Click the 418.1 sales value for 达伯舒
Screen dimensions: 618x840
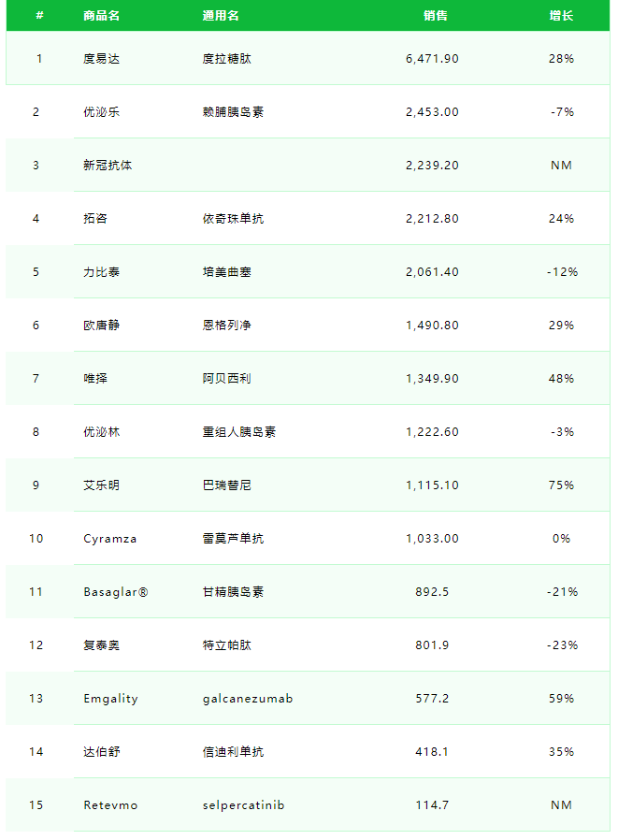pos(432,752)
